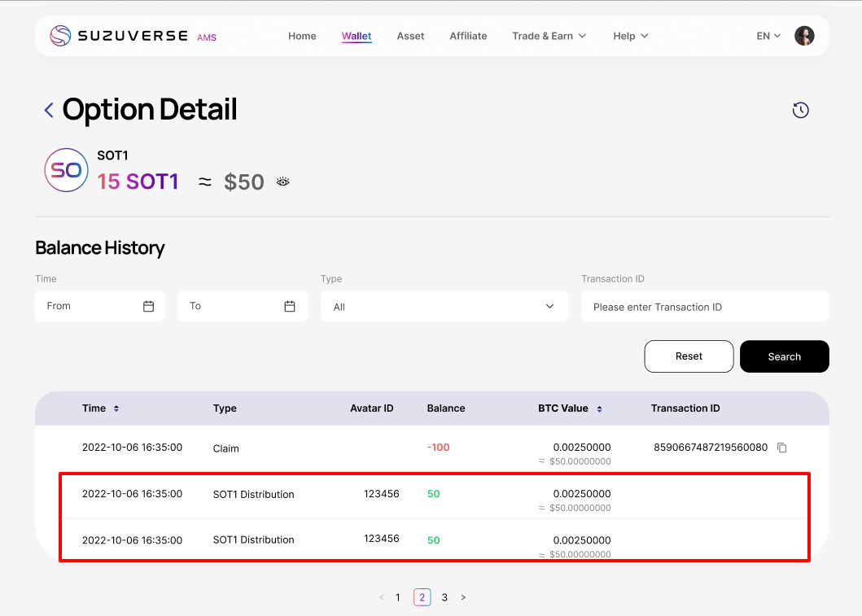
Task: Click the SOT1 token logo
Action: click(x=66, y=170)
